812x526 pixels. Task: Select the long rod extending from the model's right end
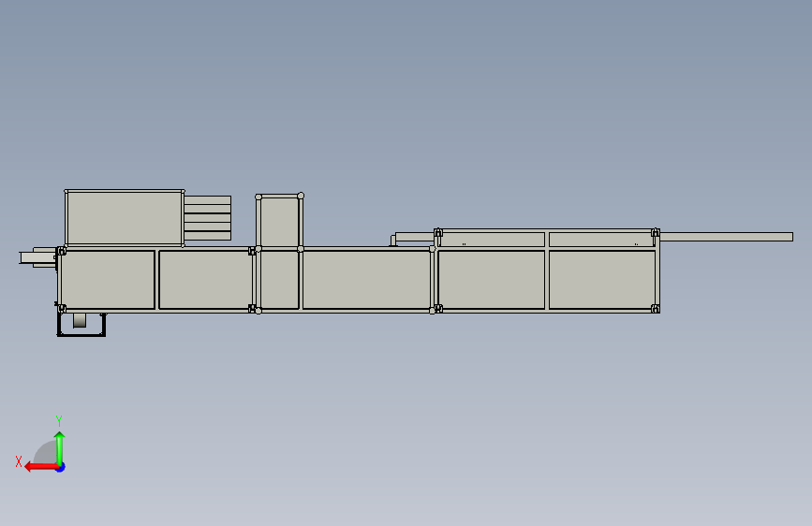726,237
